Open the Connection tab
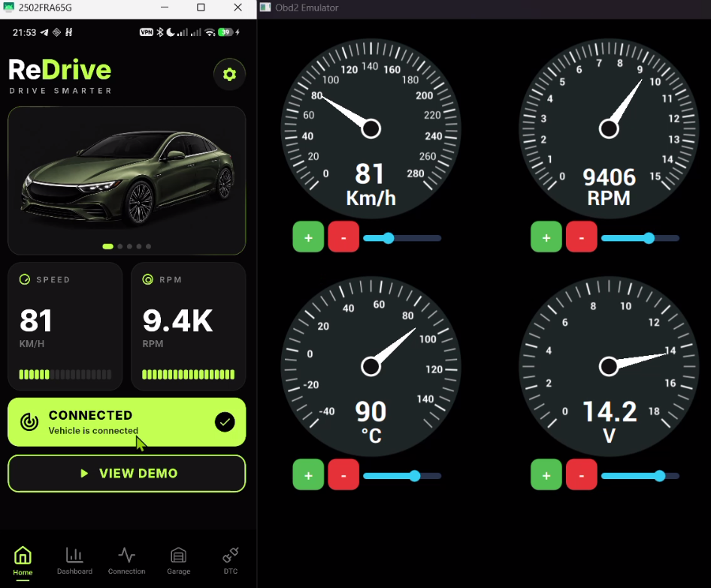The height and width of the screenshot is (588, 711). point(126,561)
